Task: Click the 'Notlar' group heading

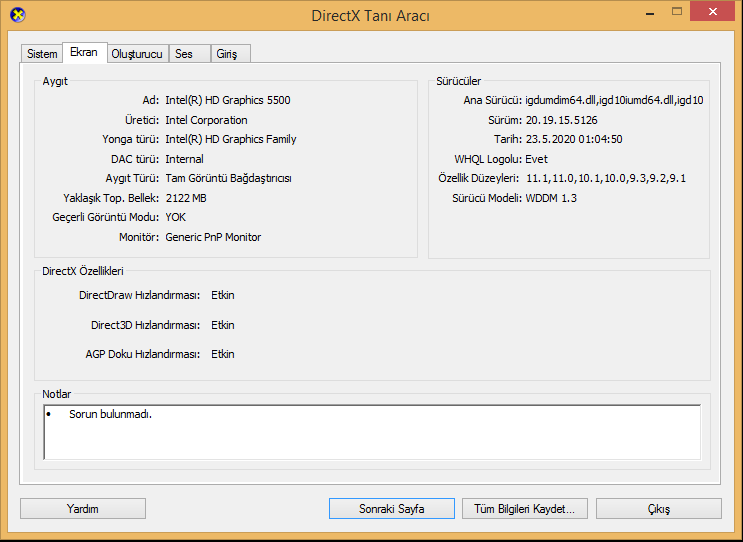Action: (57, 394)
